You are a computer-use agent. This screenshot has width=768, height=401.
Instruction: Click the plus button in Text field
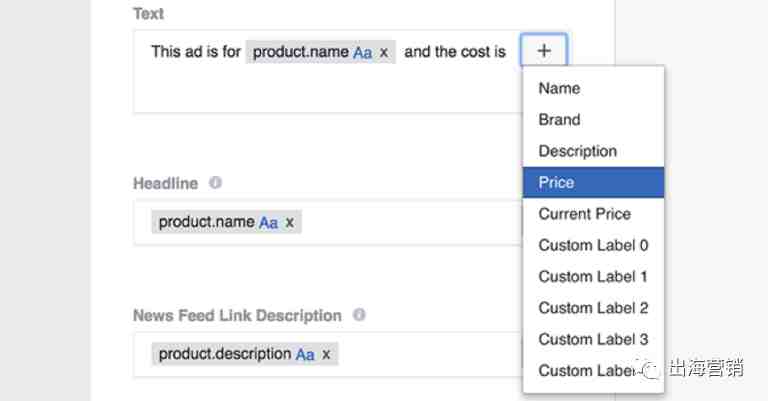pos(543,51)
